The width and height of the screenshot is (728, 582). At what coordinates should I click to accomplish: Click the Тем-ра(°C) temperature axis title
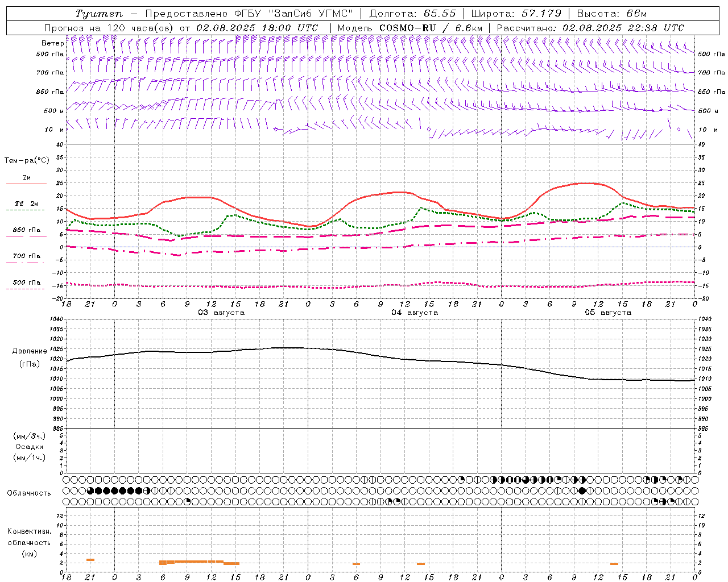pyautogui.click(x=27, y=161)
